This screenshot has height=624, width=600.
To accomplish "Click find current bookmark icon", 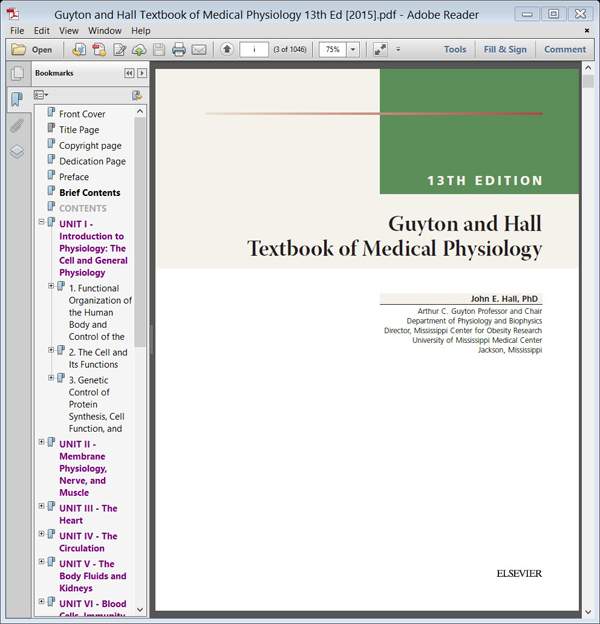I will 137,95.
